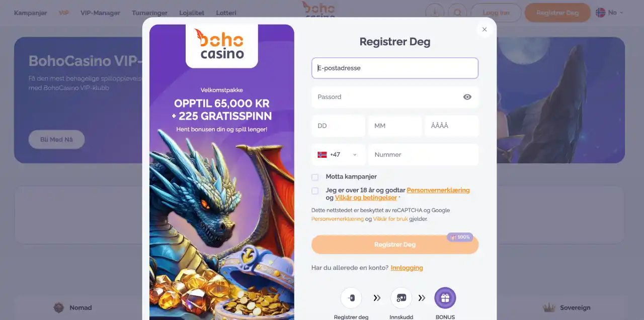644x320 pixels.
Task: Focus the E-postadresse input field
Action: point(395,68)
